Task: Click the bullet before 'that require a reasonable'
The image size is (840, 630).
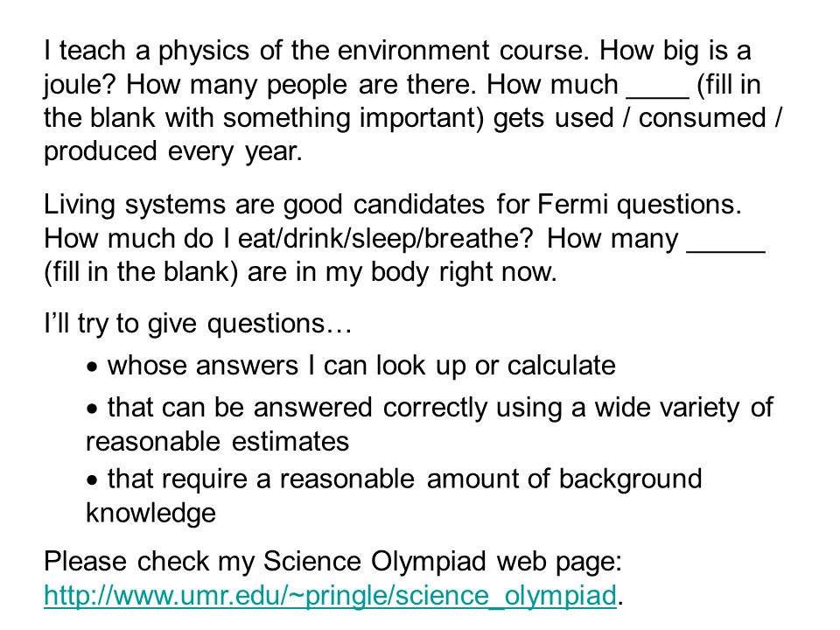Action: click(x=93, y=480)
